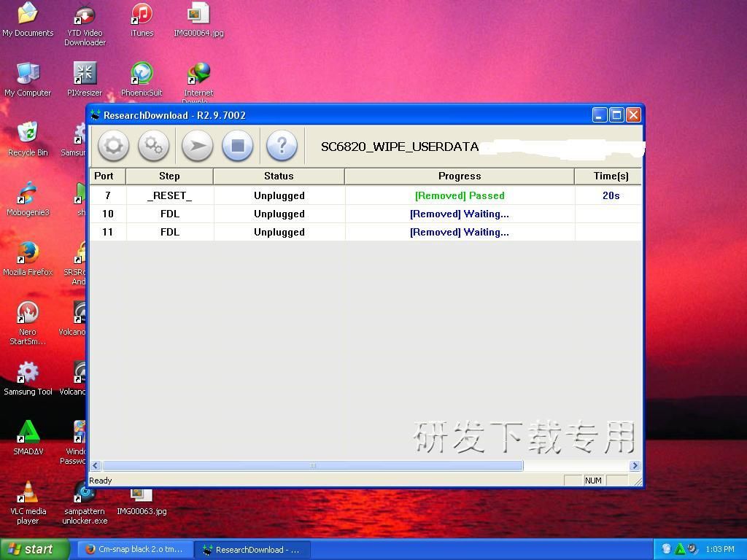Click the horizontal scrollbar right arrow
Viewport: 747px width, 560px height.
pyautogui.click(x=635, y=465)
